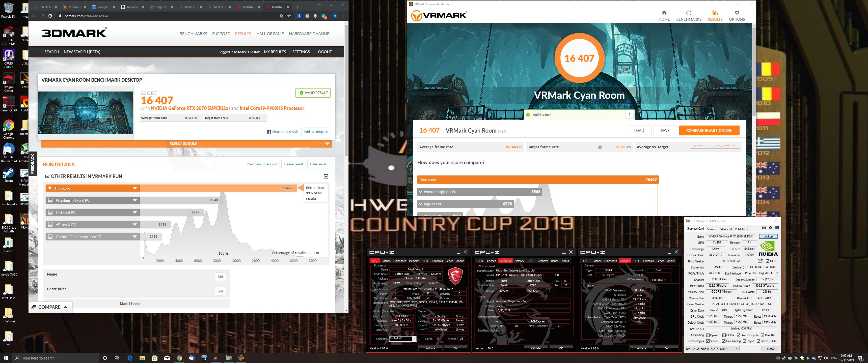
Task: Click the SAVE button in VRMark
Action: (x=665, y=131)
